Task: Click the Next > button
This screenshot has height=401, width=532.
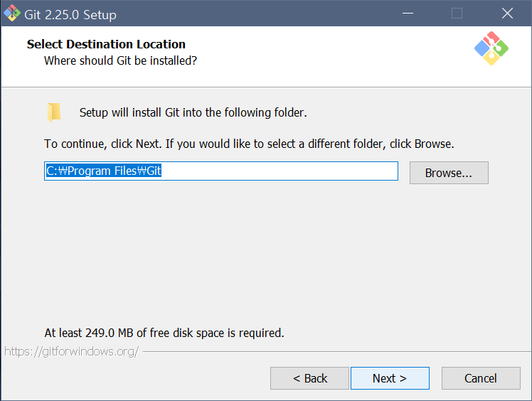Action: (390, 378)
